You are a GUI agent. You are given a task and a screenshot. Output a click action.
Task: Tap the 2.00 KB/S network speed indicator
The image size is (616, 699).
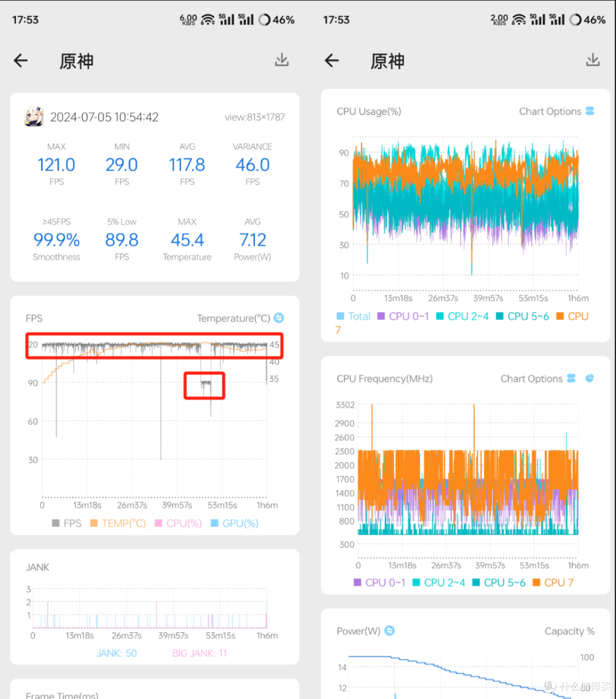[x=499, y=20]
